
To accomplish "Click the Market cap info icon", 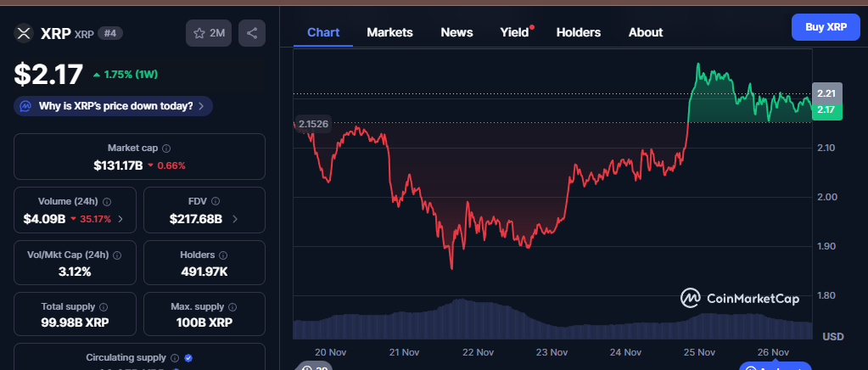I will tap(166, 148).
